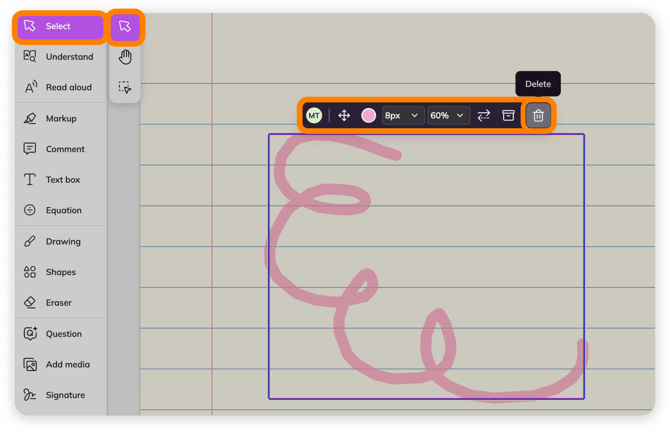
Task: Open the Understand tool
Action: (x=60, y=56)
